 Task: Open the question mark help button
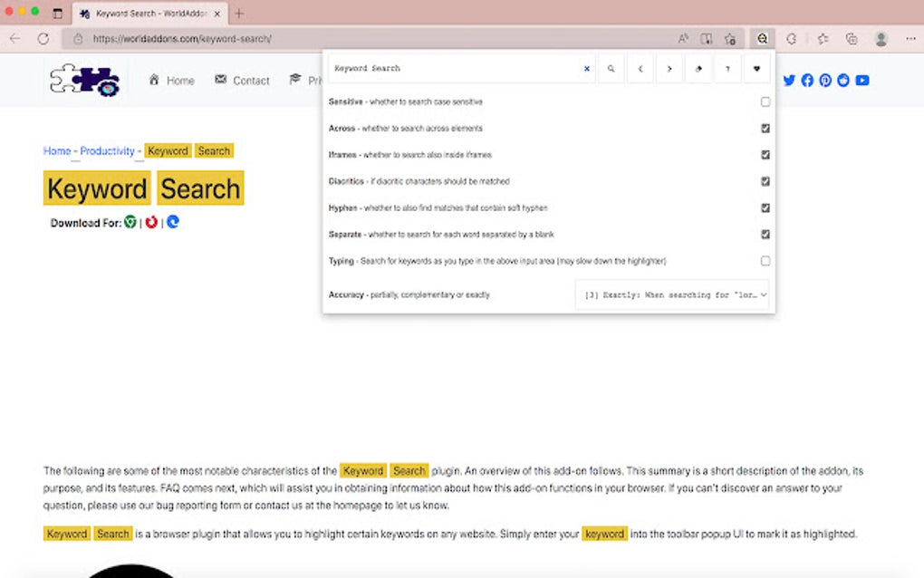coord(727,68)
